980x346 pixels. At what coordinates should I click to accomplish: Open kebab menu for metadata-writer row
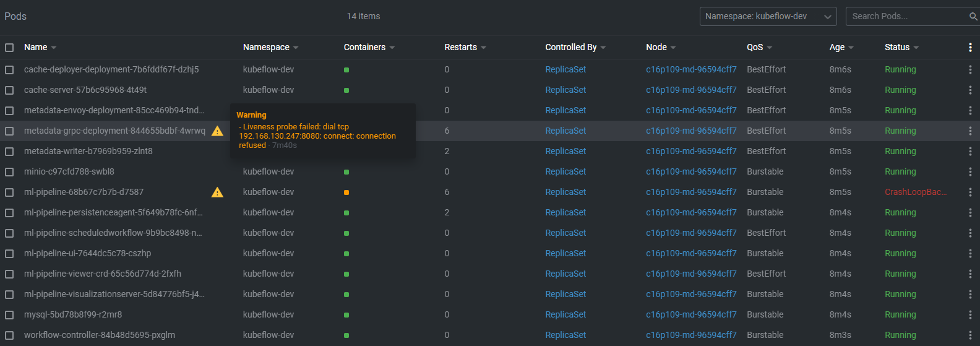[970, 152]
